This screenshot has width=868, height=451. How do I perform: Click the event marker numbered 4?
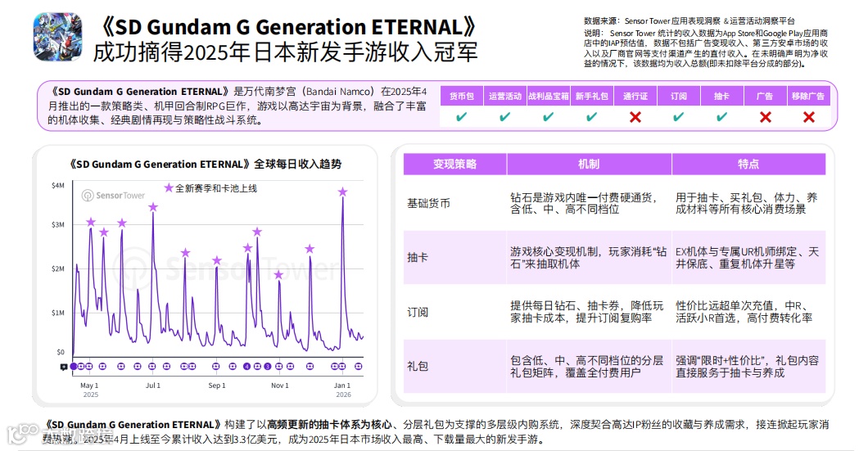pos(247,367)
